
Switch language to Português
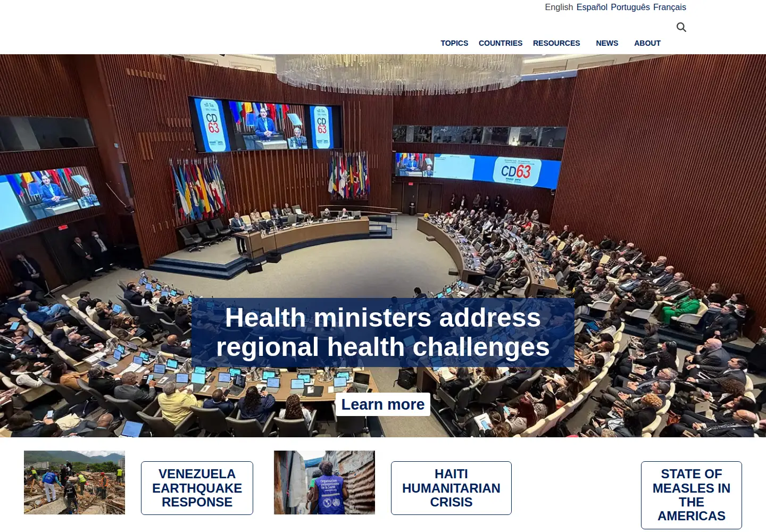point(630,7)
